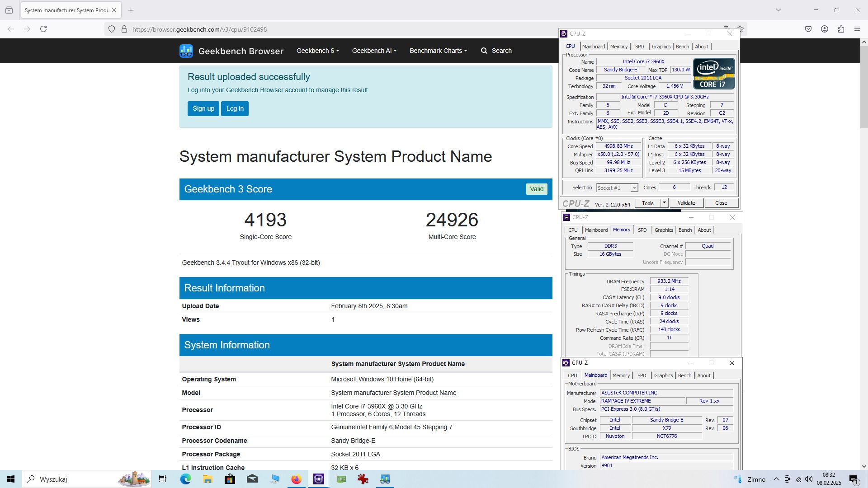Viewport: 868px width, 488px height.
Task: Open the browser extensions puzzle icon
Action: (841, 29)
